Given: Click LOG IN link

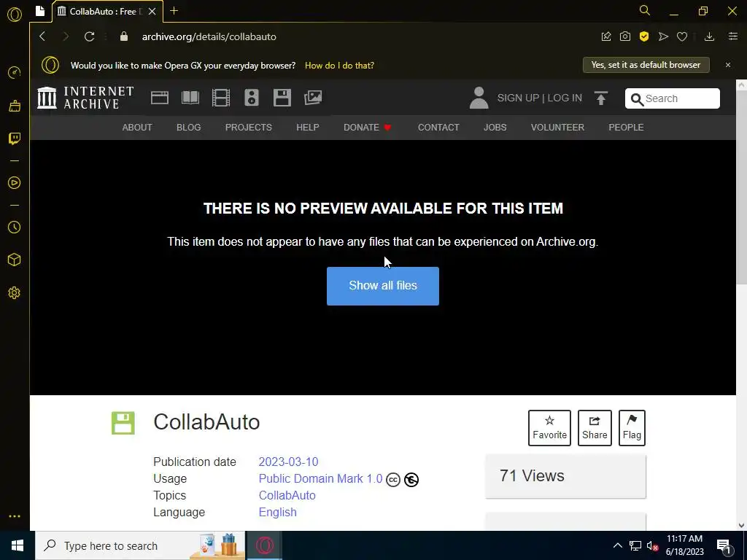Looking at the screenshot, I should click(x=565, y=98).
